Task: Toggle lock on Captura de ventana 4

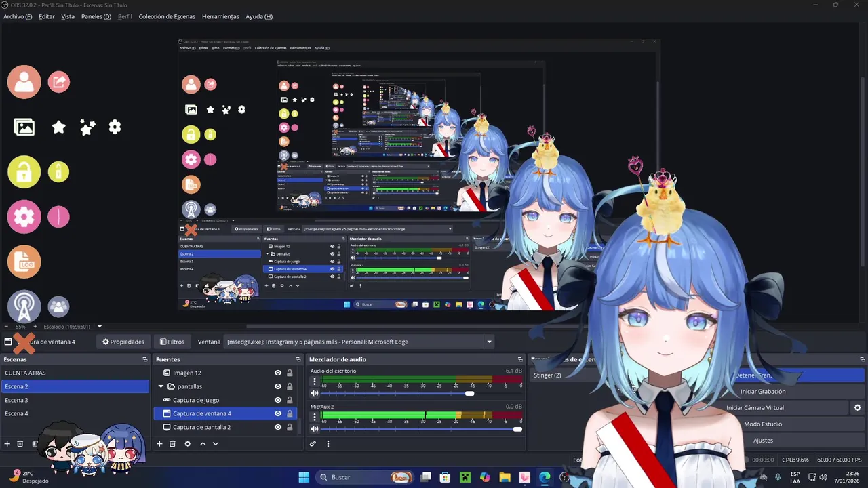Action: coord(290,413)
